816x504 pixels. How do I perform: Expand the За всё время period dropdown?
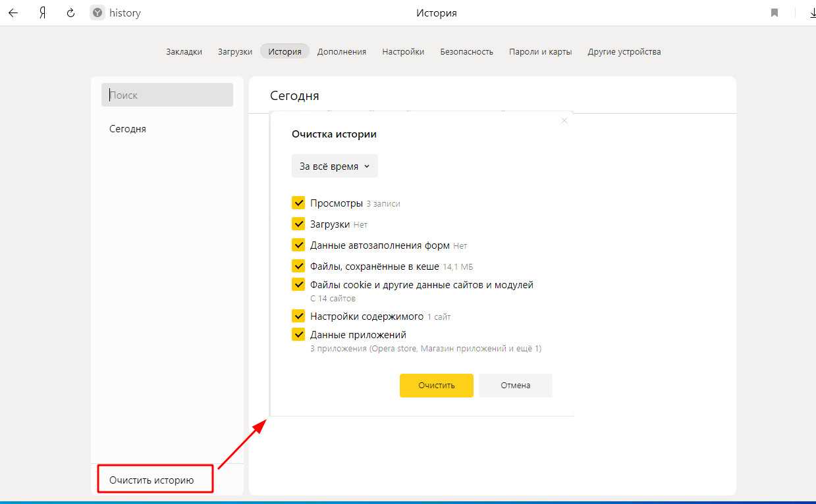[x=335, y=166]
